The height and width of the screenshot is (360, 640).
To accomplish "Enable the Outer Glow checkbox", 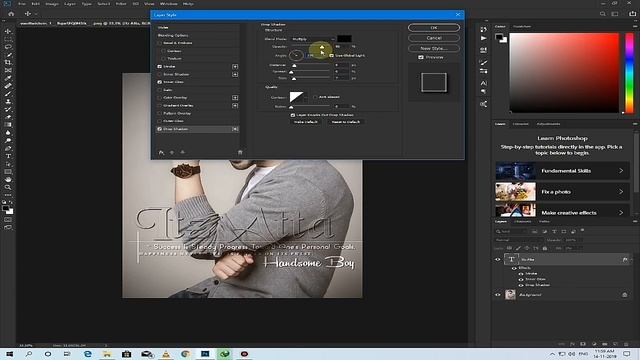I will (160, 121).
